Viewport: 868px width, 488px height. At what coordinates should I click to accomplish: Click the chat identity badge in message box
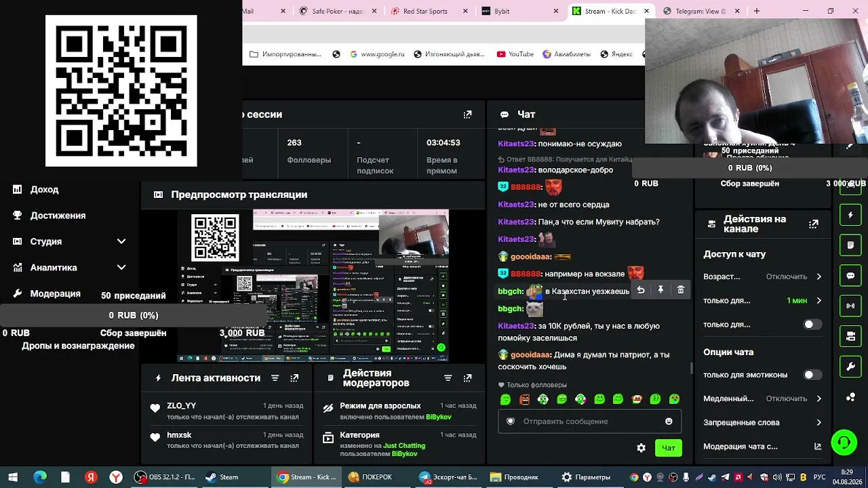(511, 422)
